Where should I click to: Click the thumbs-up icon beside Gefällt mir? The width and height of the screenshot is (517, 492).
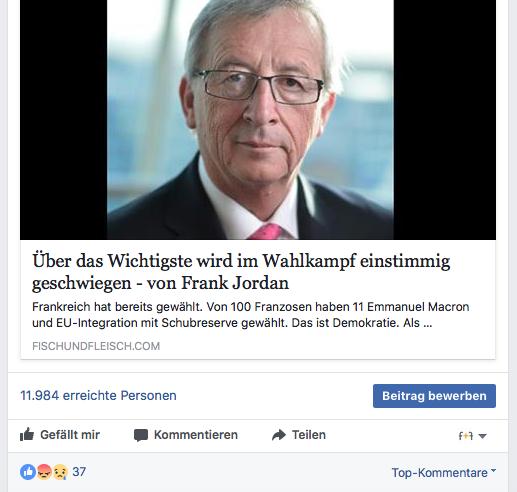tap(27, 435)
